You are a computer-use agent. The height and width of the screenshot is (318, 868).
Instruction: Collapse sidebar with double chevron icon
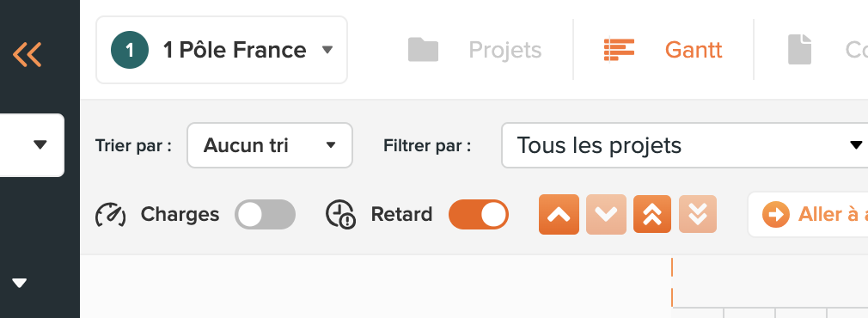pyautogui.click(x=28, y=54)
